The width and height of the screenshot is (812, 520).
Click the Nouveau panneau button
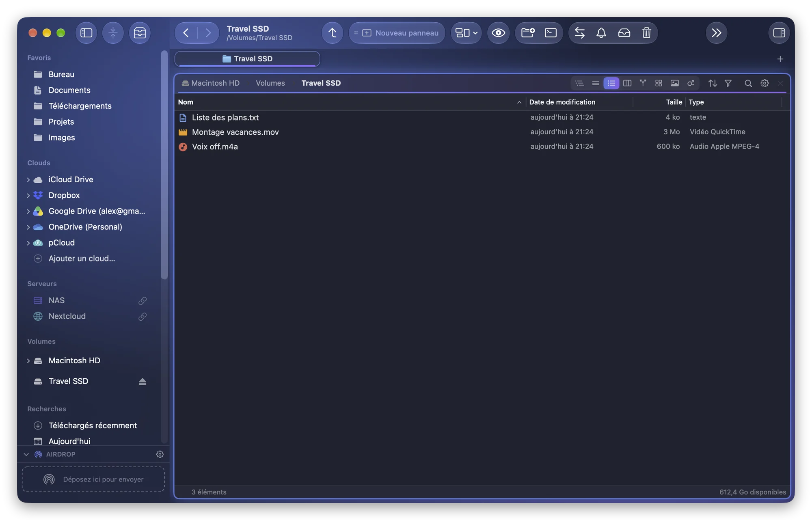pos(397,33)
